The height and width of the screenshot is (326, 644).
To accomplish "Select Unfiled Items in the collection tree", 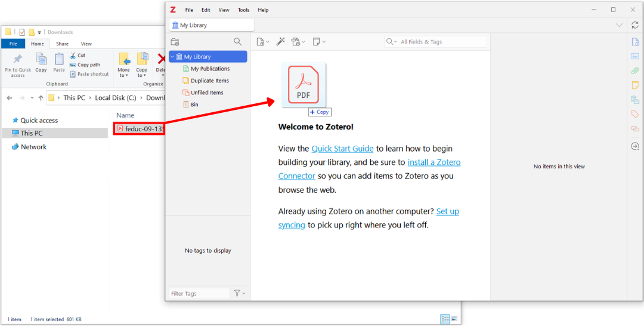I will [x=207, y=93].
